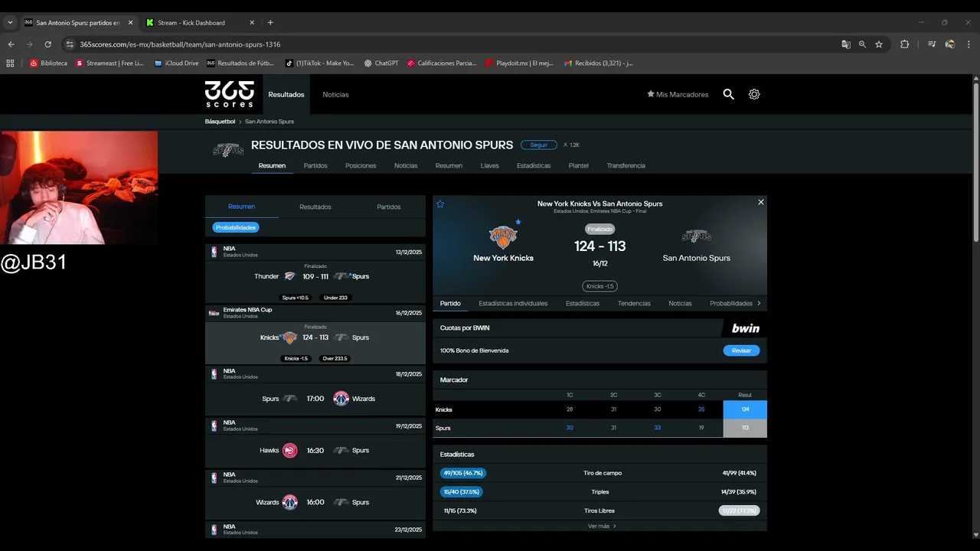Bookmark this page with star icon
The width and height of the screenshot is (980, 551).
[x=879, y=44]
